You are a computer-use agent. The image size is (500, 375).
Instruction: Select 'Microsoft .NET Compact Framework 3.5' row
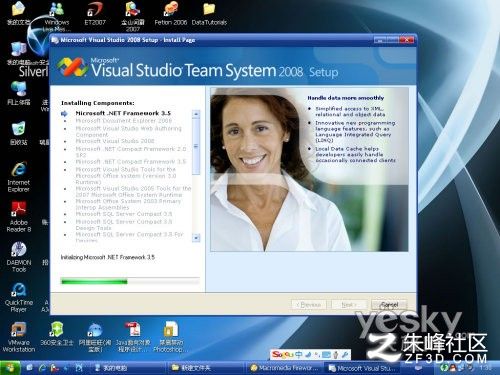pos(131,162)
